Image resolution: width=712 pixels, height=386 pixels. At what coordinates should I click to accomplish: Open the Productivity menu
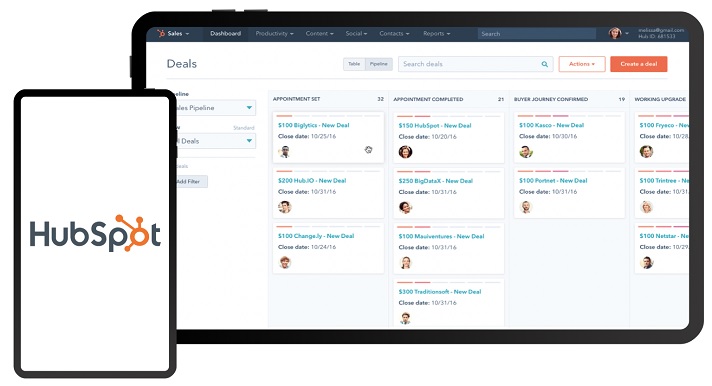click(x=274, y=34)
